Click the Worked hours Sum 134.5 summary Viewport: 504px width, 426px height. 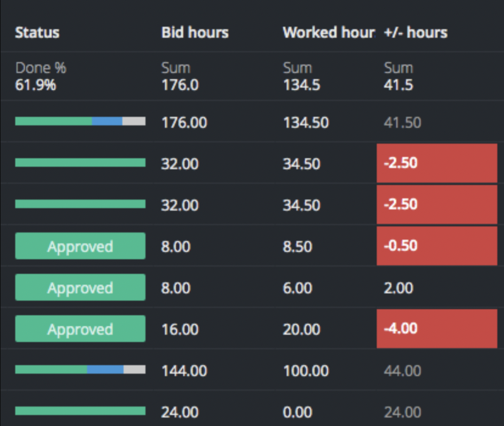click(x=301, y=77)
